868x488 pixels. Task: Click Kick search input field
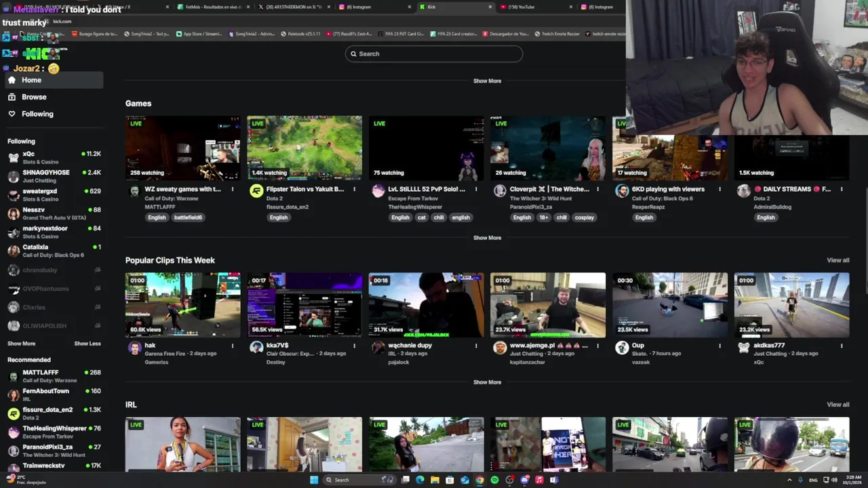(434, 54)
